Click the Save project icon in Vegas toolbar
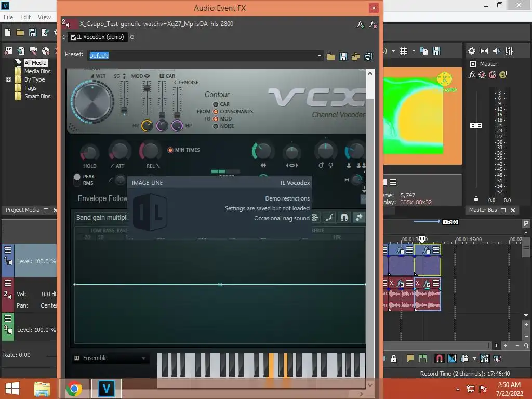Image resolution: width=532 pixels, height=399 pixels. [33, 32]
